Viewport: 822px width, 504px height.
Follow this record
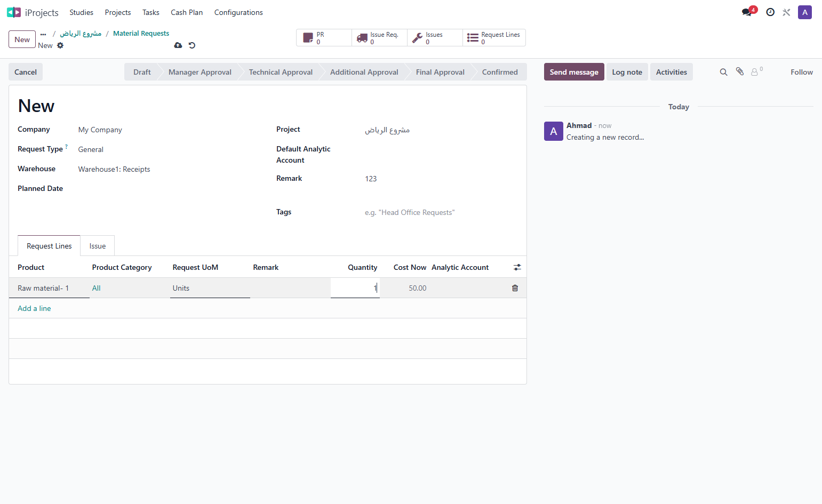pyautogui.click(x=802, y=72)
